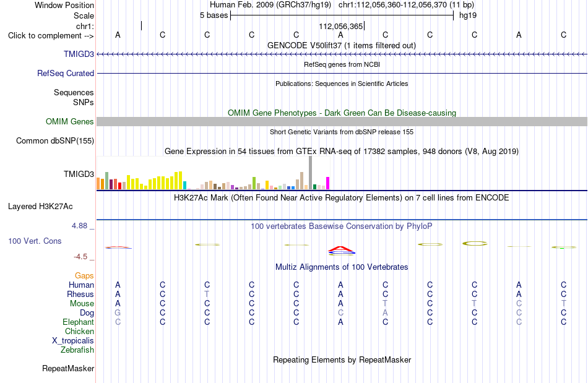The image size is (588, 383).
Task: Click 'Human Feb. 2009 (GRCh37/hg19)' header text
Action: 270,5
